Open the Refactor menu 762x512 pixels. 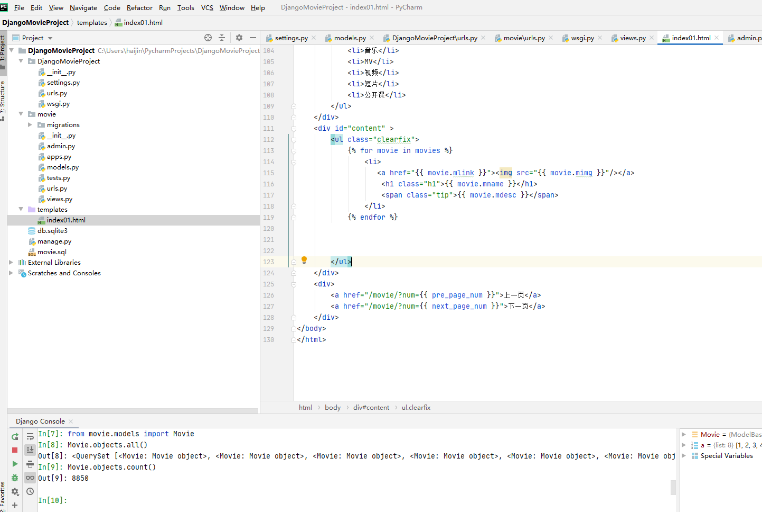point(139,7)
